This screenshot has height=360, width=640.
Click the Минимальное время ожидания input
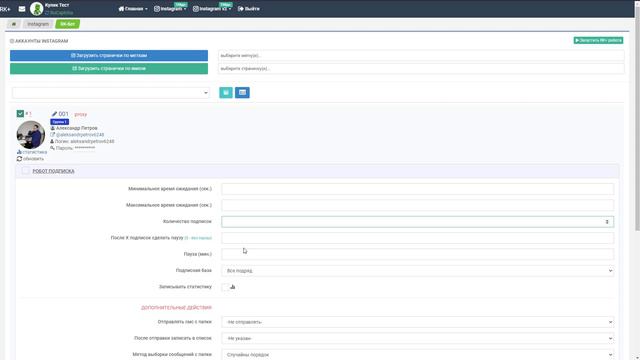point(418,189)
